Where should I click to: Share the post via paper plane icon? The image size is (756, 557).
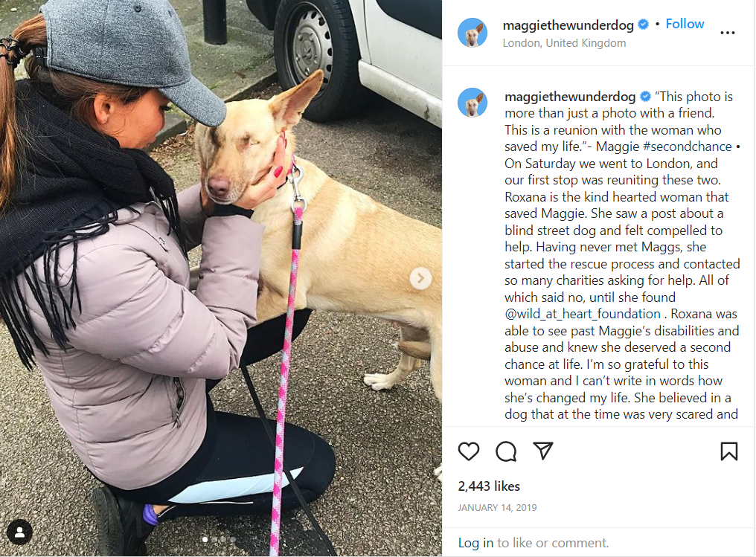tap(543, 451)
